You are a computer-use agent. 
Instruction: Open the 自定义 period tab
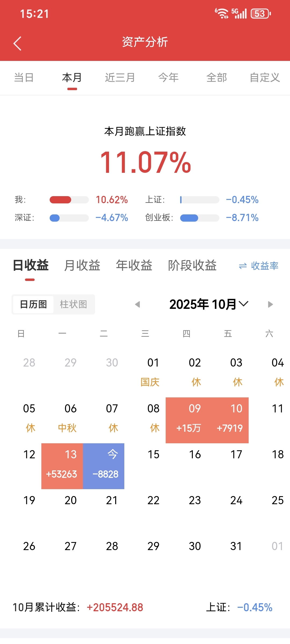[x=265, y=78]
